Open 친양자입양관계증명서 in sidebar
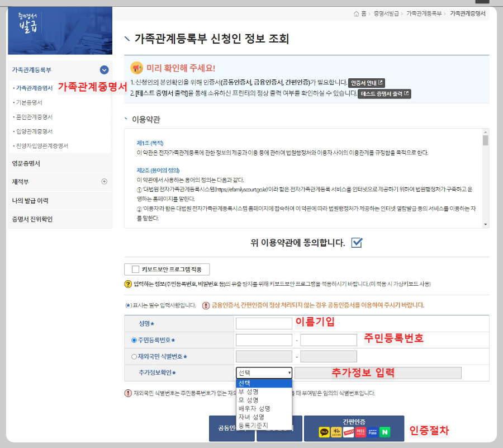 coord(42,145)
